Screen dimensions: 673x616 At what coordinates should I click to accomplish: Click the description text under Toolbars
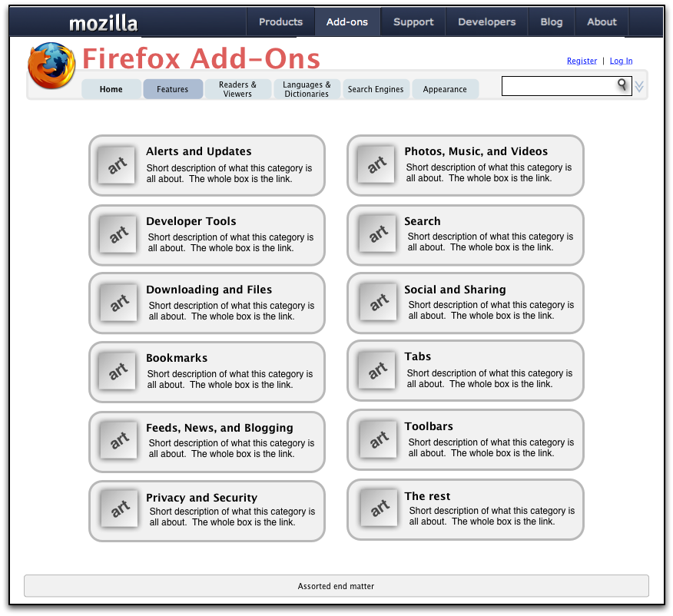pyautogui.click(x=491, y=448)
